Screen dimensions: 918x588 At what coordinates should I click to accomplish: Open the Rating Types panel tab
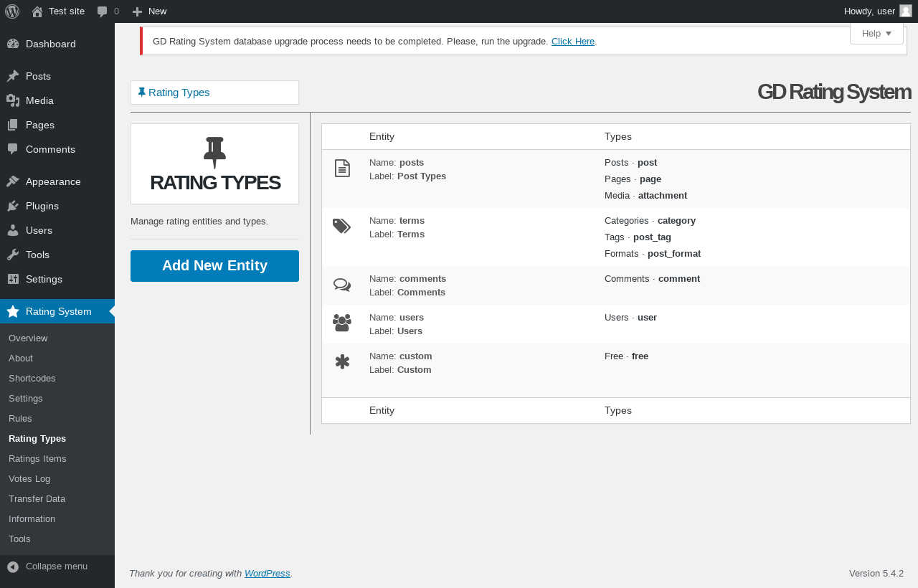179,93
